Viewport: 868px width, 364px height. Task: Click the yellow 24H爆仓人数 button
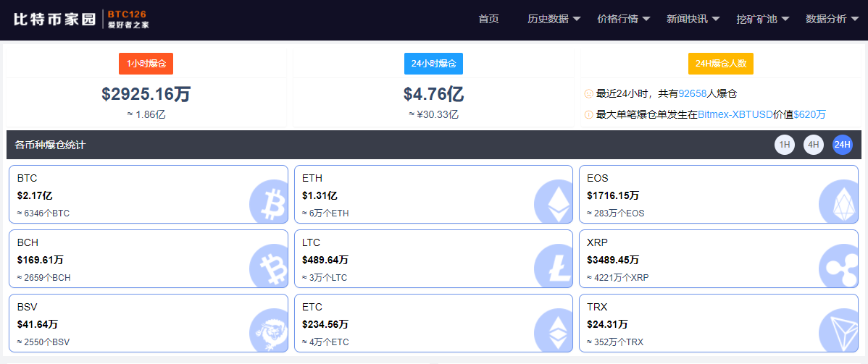click(721, 64)
